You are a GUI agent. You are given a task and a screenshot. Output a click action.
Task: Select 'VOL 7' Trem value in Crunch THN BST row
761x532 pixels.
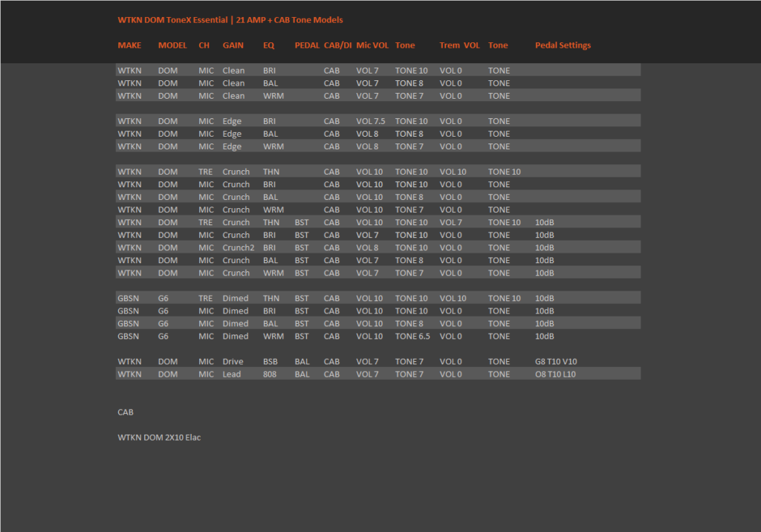point(451,222)
